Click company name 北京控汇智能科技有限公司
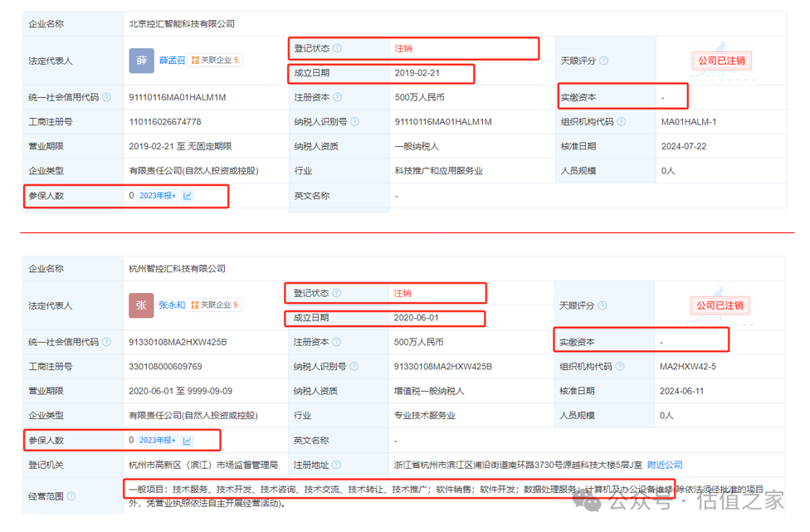 coord(182,24)
